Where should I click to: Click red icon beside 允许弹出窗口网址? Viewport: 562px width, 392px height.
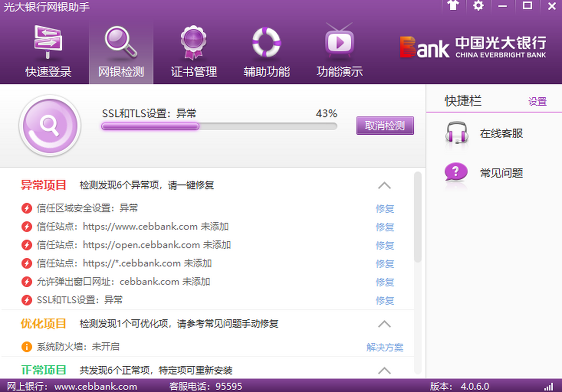[x=27, y=282]
